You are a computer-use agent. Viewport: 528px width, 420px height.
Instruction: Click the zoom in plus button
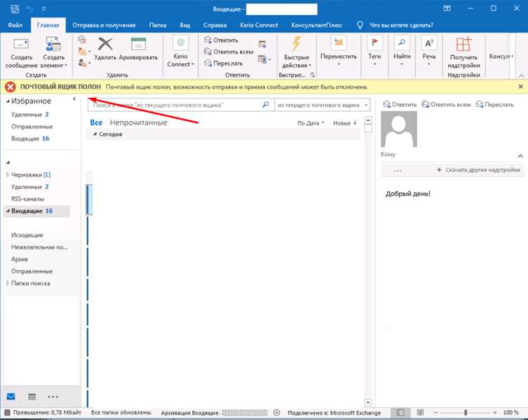(x=495, y=412)
